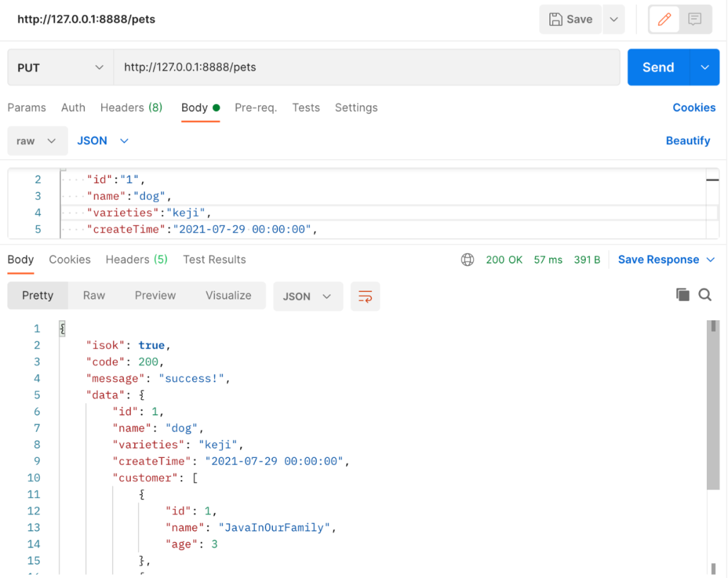Search the response using magnifier icon
The image size is (728, 578).
tap(705, 295)
